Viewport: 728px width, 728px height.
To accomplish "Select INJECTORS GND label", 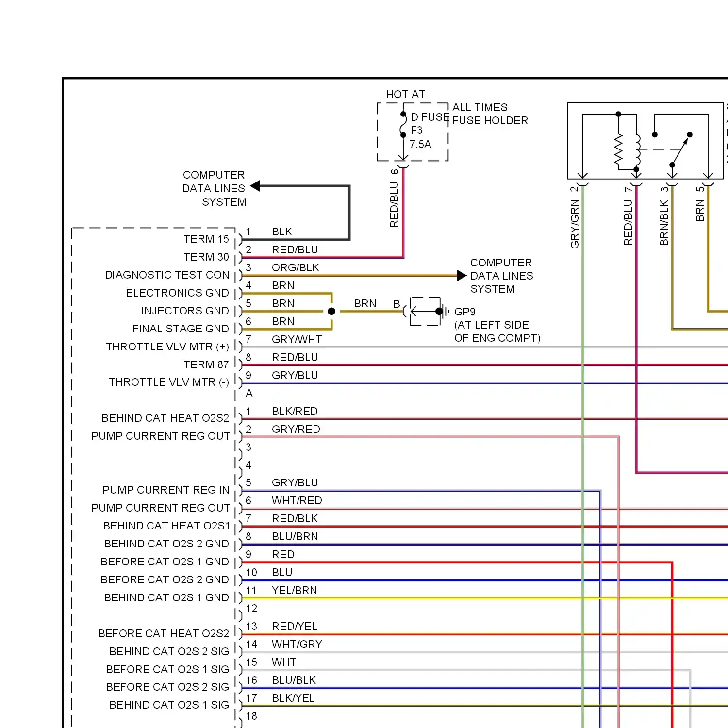I will tap(185, 311).
